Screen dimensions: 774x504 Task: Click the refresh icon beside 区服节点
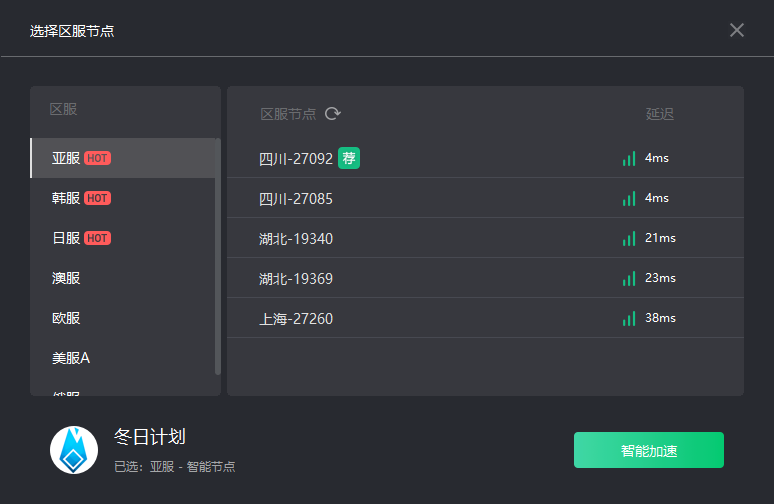[x=333, y=114]
